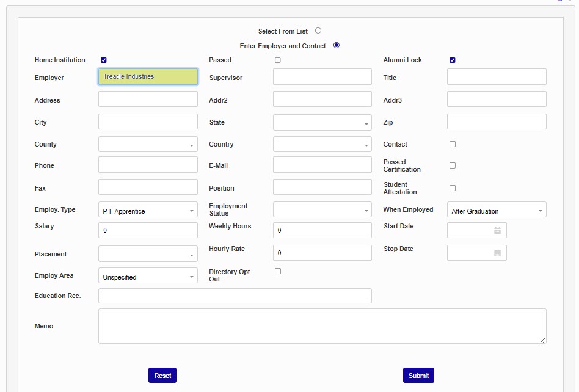The width and height of the screenshot is (579, 392).
Task: Open the Employ Area dropdown
Action: pyautogui.click(x=148, y=277)
